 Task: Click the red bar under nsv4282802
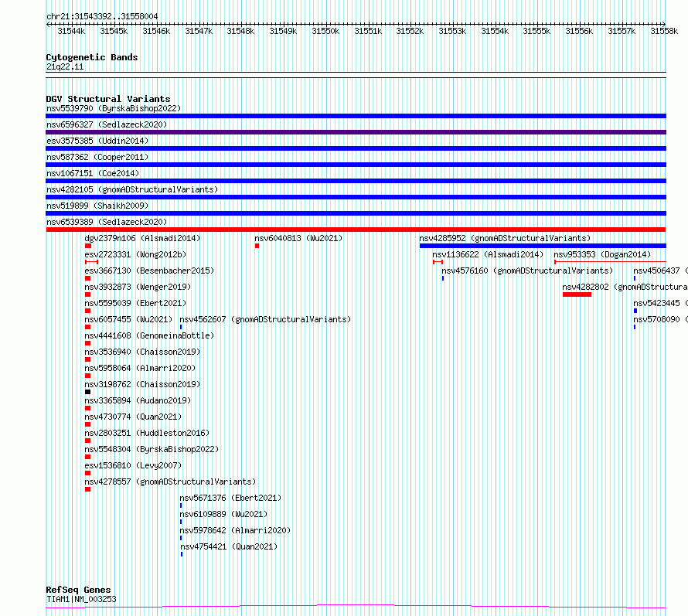pyautogui.click(x=577, y=294)
